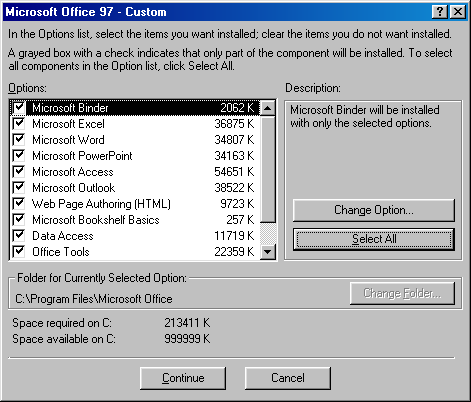Toggle the Microsoft Excel checkbox
471x402 pixels.
pos(19,124)
